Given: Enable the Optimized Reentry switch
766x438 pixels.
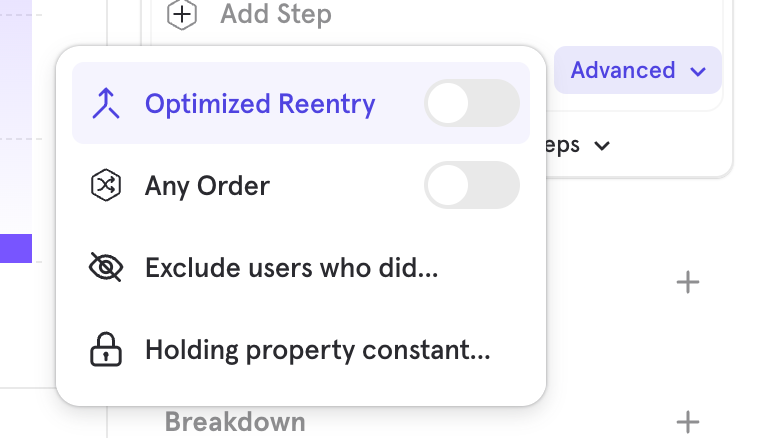Looking at the screenshot, I should [472, 104].
